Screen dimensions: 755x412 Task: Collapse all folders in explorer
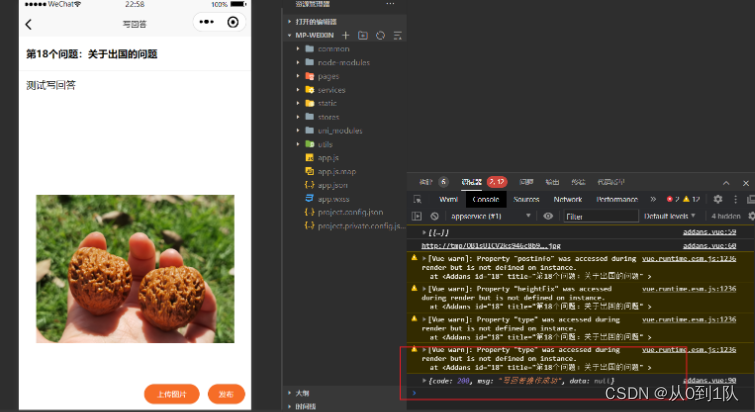coord(398,35)
